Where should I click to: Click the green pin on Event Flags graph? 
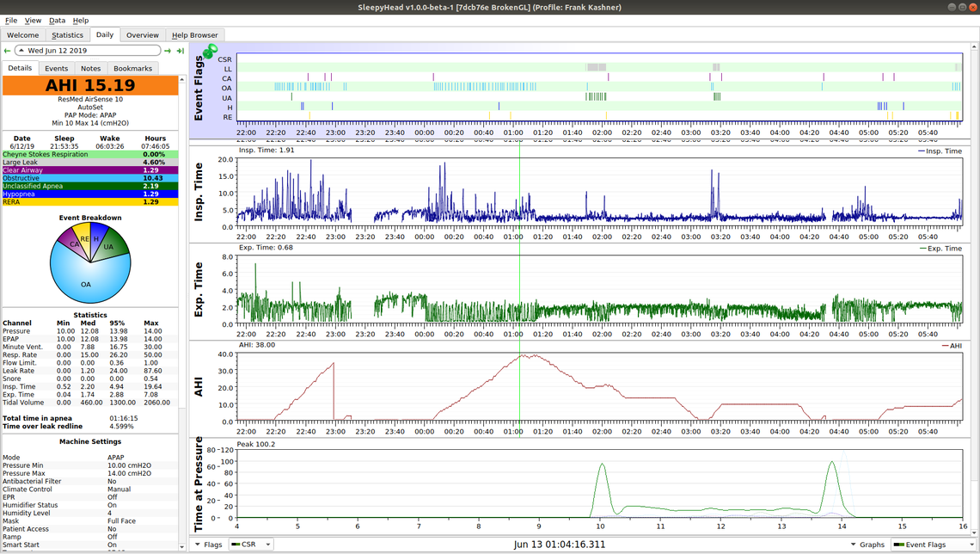tap(210, 52)
